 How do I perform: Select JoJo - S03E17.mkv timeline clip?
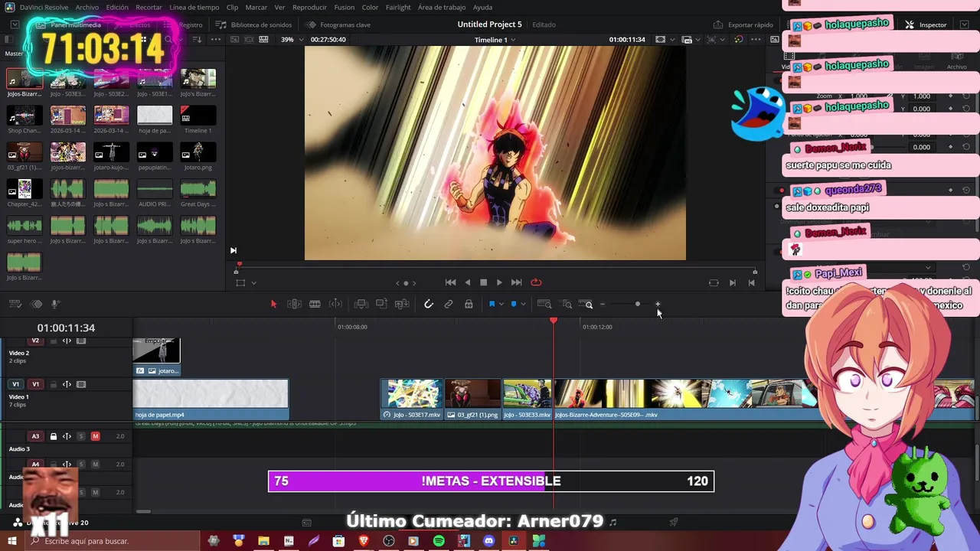click(x=412, y=399)
